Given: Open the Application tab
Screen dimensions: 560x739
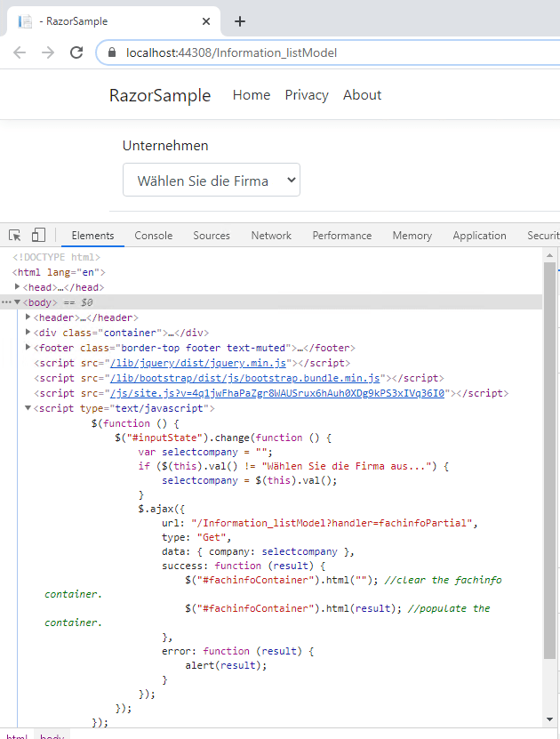Looking at the screenshot, I should tap(479, 235).
